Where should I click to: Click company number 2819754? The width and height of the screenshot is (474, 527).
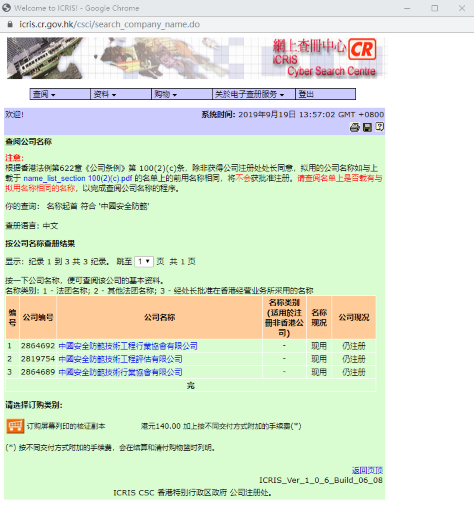coord(38,359)
